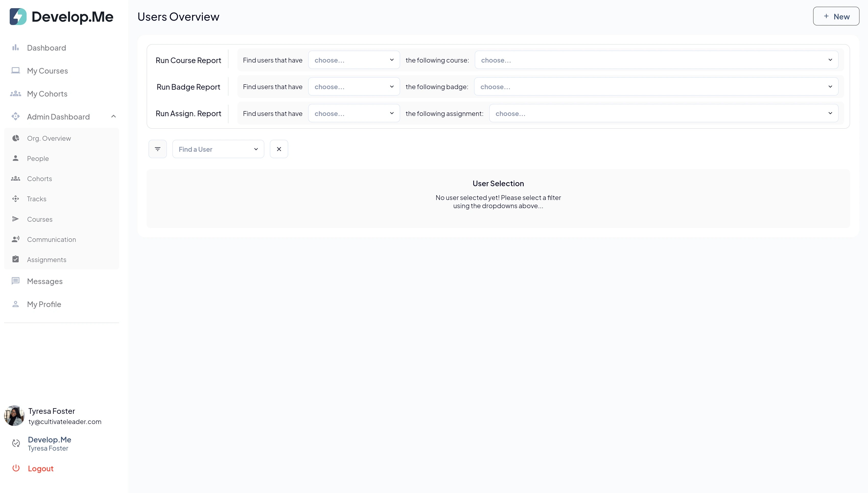868x493 pixels.
Task: Click the New button
Action: pyautogui.click(x=836, y=16)
